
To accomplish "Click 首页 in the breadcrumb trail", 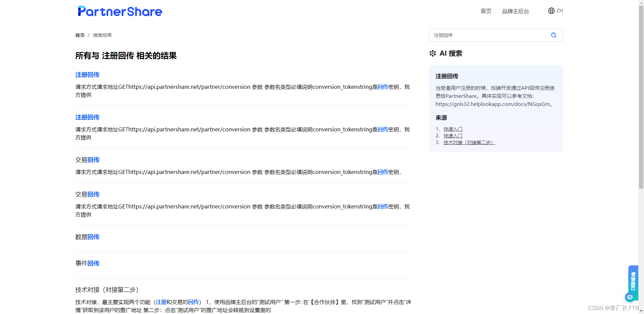I will pos(79,35).
